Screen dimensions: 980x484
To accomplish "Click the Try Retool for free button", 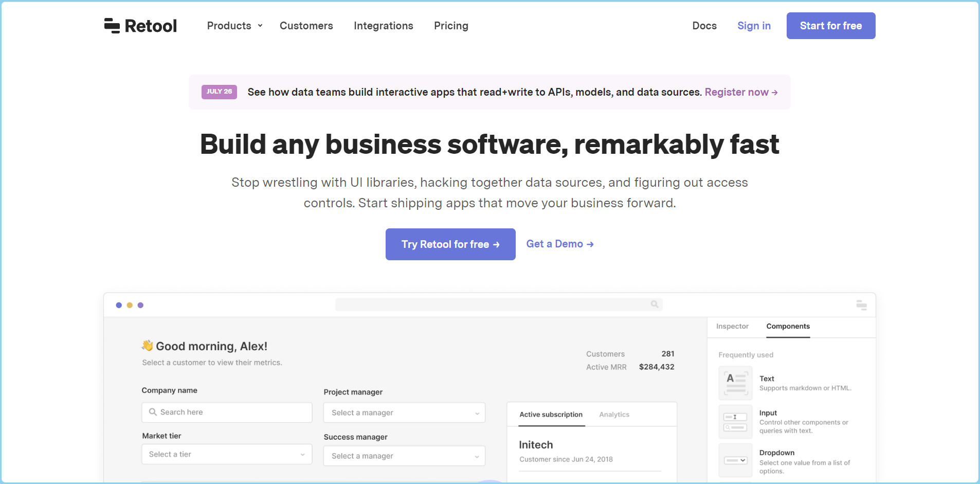I will [450, 244].
